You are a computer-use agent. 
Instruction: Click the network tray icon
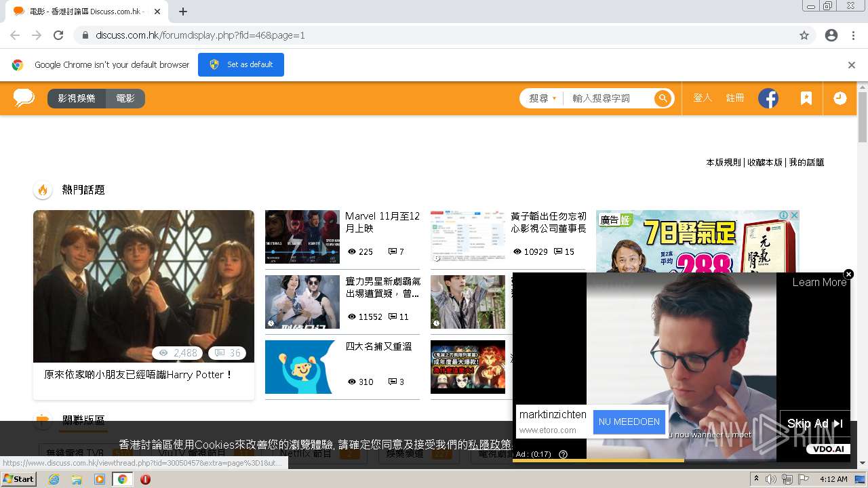[x=787, y=479]
